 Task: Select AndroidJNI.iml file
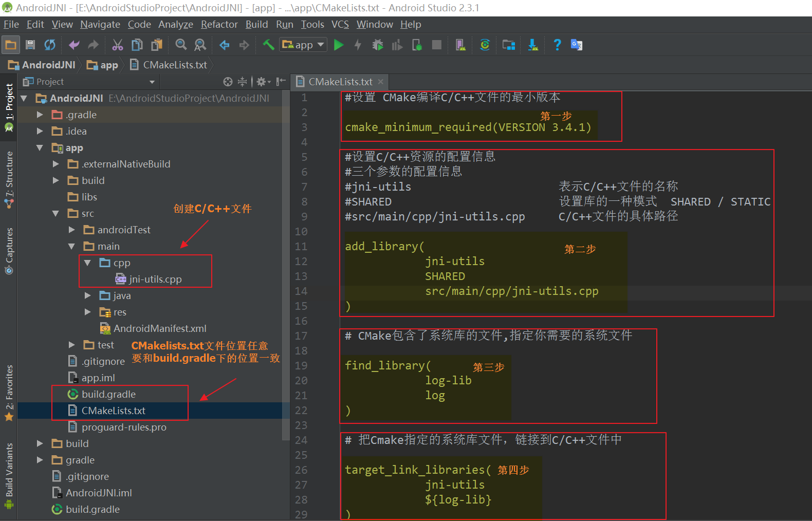[x=92, y=493]
